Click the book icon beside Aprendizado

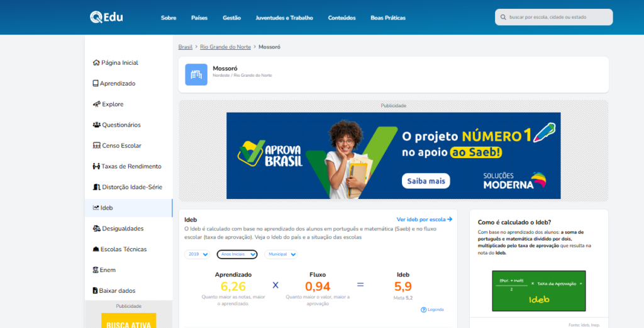pyautogui.click(x=96, y=84)
